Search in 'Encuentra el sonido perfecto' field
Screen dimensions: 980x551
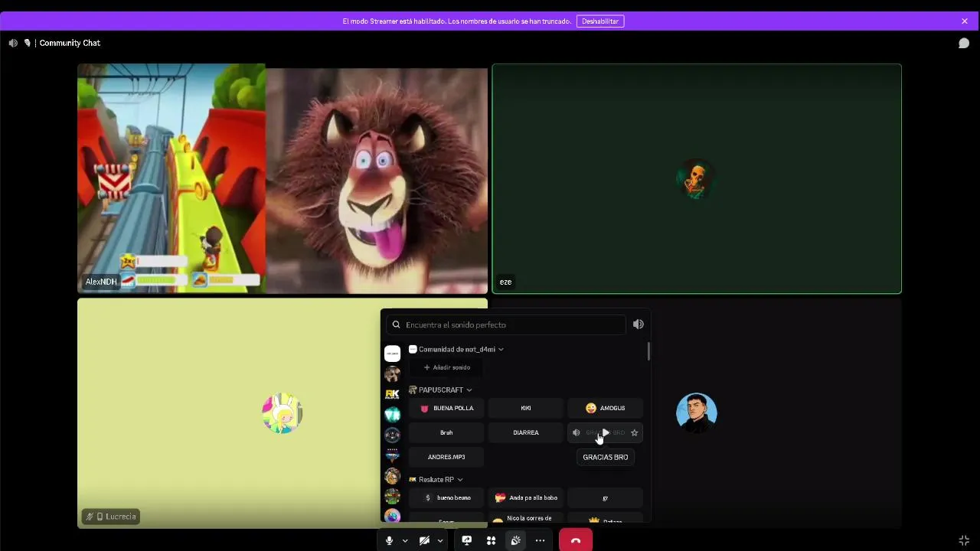pyautogui.click(x=506, y=324)
